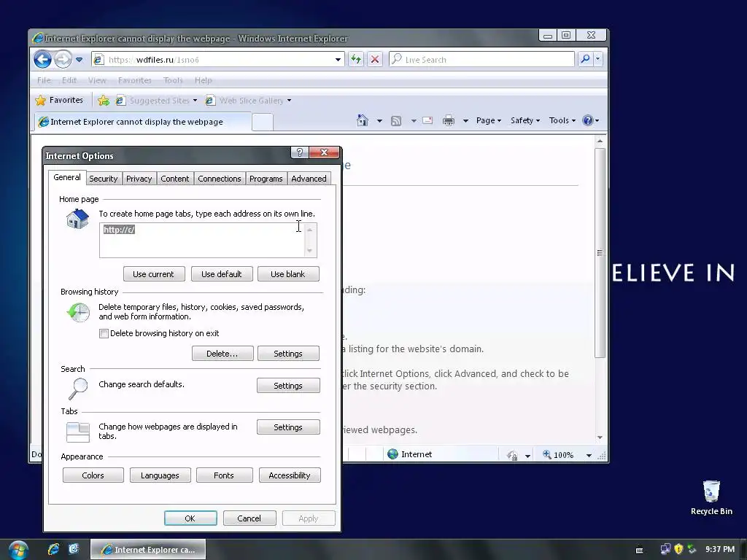
Task: Switch to the Content tab
Action: pyautogui.click(x=175, y=179)
